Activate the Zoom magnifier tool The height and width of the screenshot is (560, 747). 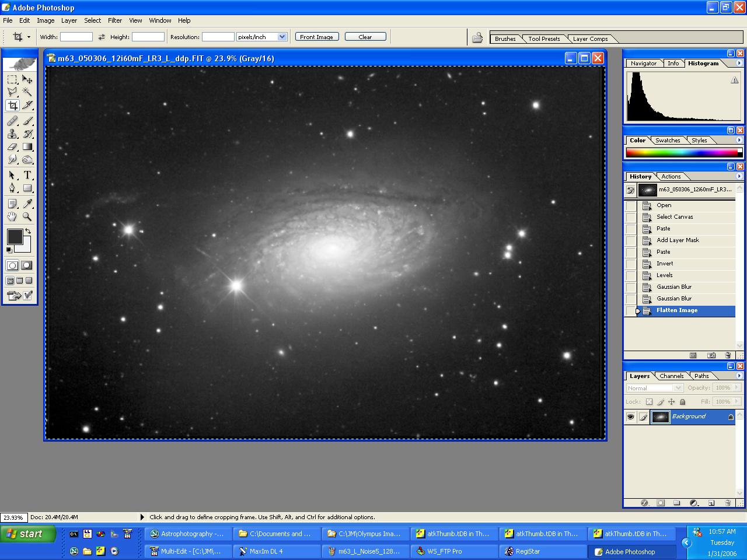(27, 216)
